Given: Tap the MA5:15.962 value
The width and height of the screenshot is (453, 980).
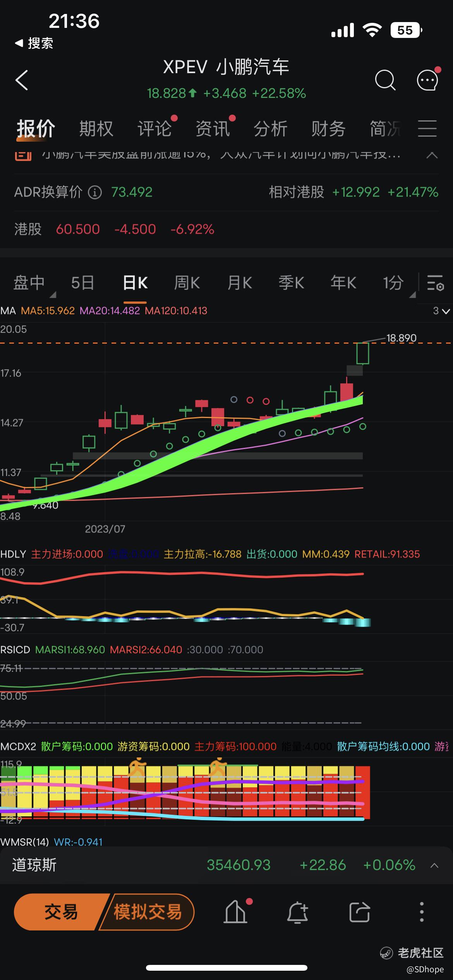Looking at the screenshot, I should click(48, 311).
